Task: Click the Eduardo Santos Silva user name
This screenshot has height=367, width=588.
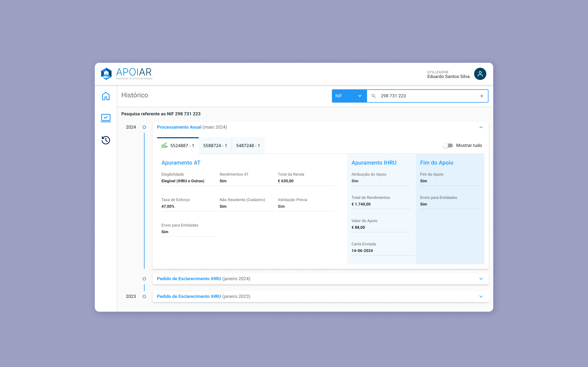Action: click(448, 77)
